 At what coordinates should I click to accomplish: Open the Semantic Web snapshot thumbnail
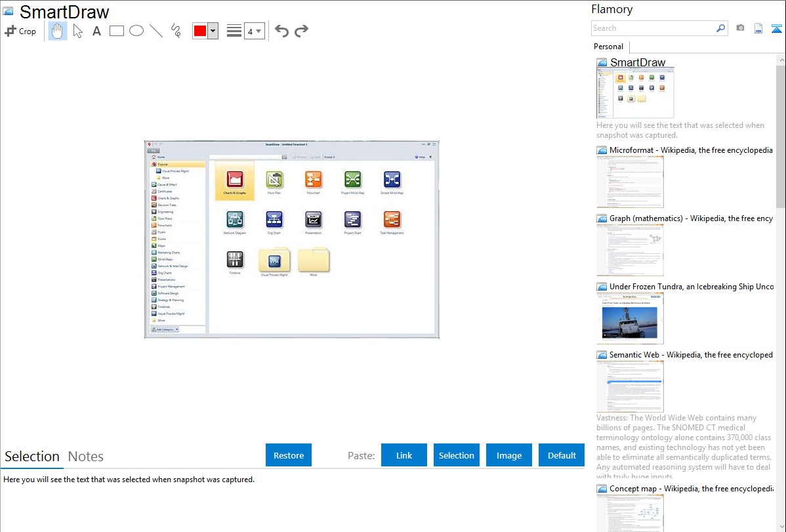coord(630,386)
